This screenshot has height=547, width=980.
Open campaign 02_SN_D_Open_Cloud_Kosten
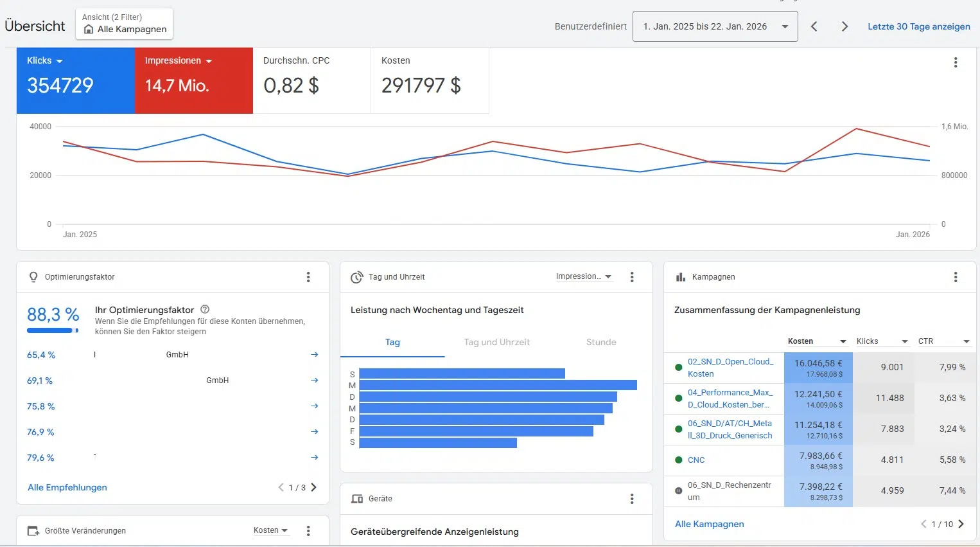[730, 368]
